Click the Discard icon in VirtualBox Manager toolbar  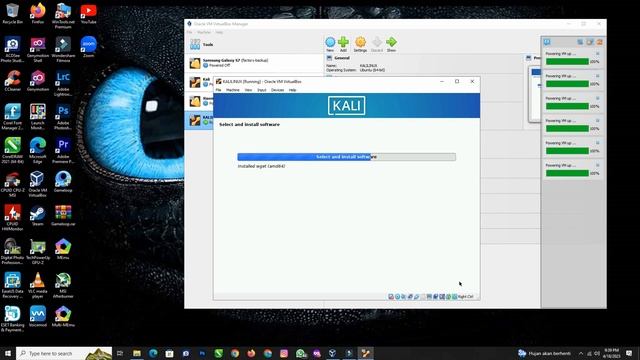tap(377, 44)
